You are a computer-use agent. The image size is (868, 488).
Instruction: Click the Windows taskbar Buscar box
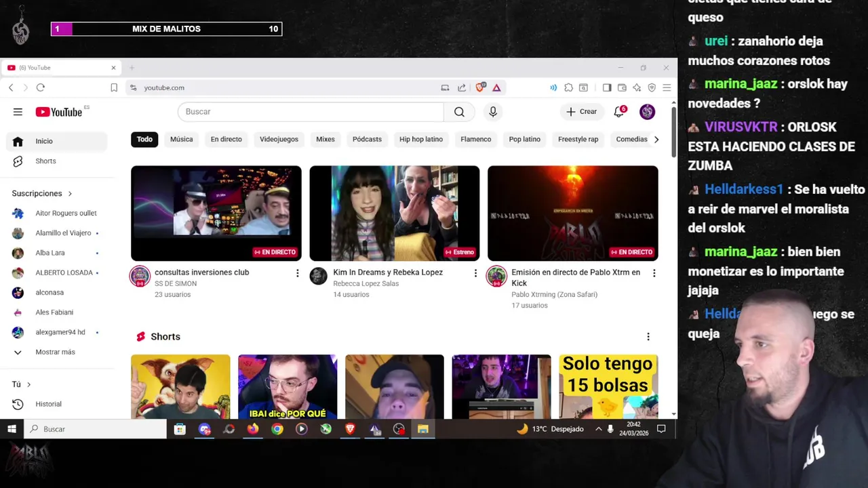pyautogui.click(x=95, y=429)
